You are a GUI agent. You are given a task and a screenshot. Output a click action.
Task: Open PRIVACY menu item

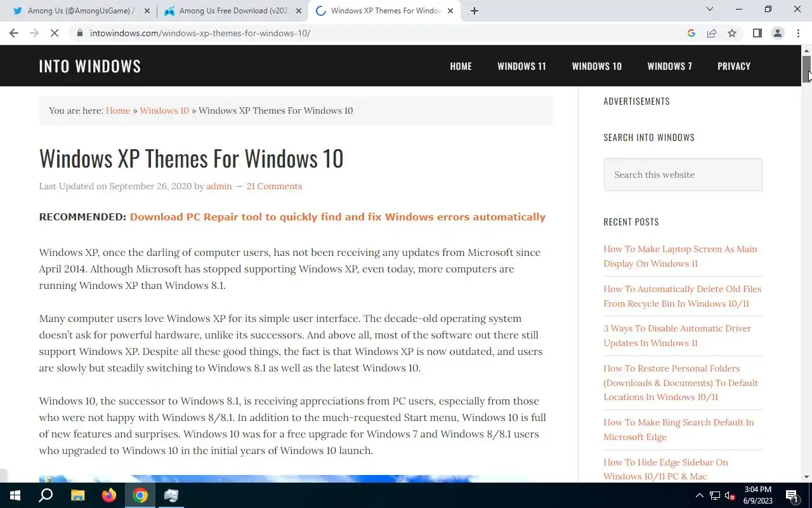pyautogui.click(x=734, y=66)
